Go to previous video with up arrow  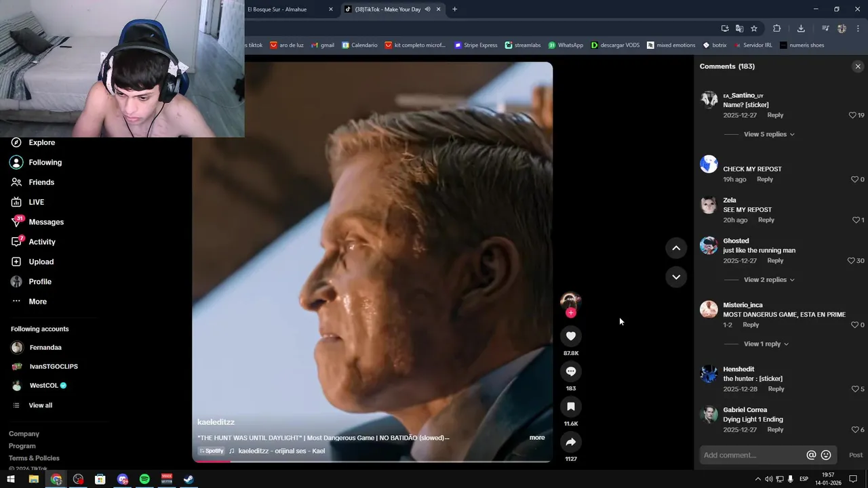click(676, 248)
